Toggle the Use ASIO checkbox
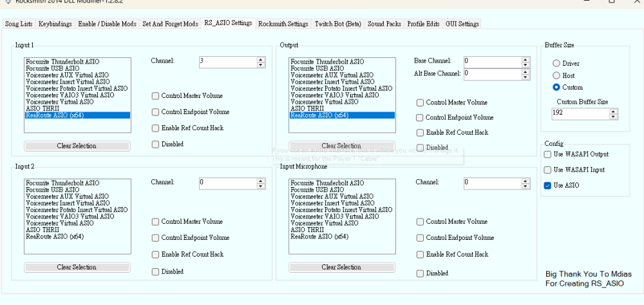 point(548,186)
